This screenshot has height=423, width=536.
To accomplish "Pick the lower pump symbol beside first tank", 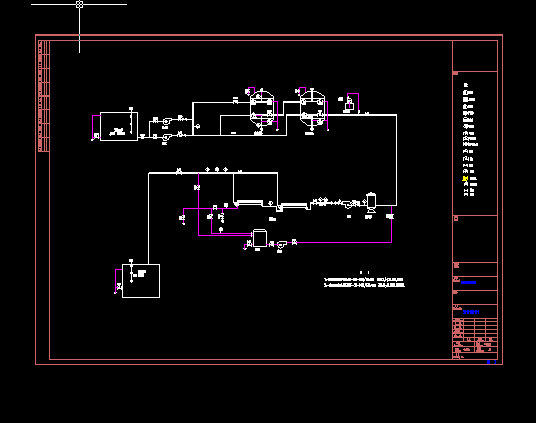I will (166, 137).
